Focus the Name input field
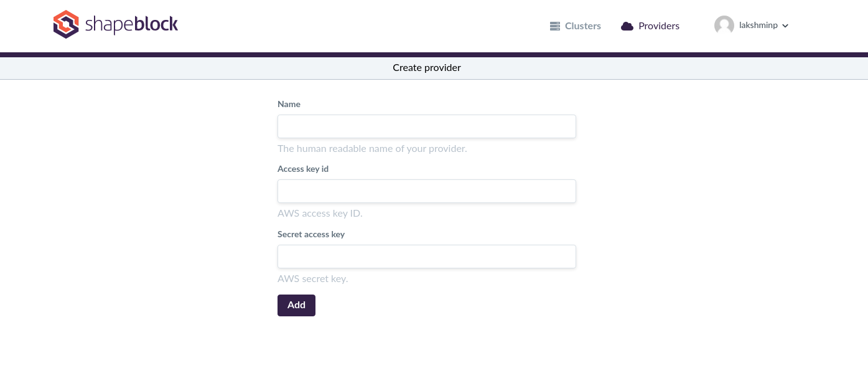 pyautogui.click(x=426, y=126)
